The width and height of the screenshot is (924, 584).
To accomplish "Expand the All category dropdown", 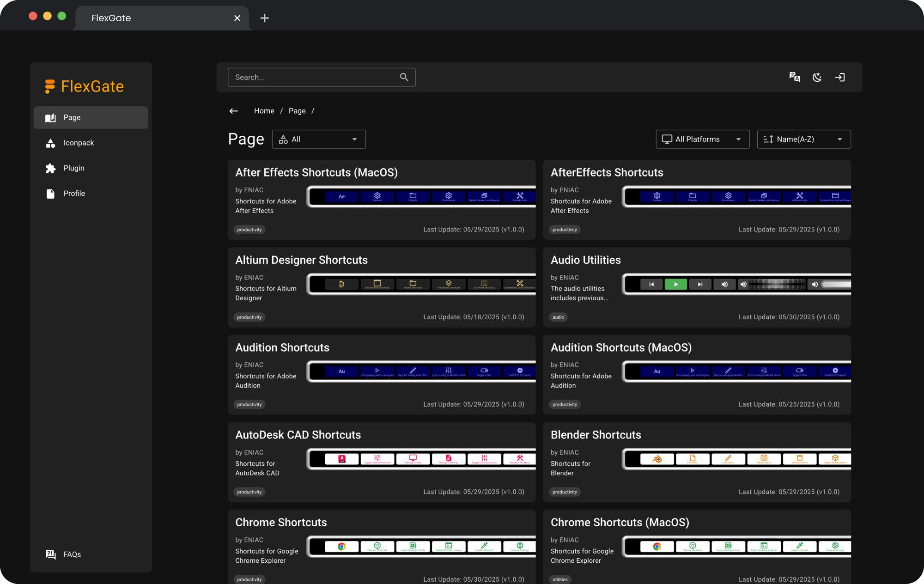I will pyautogui.click(x=319, y=139).
